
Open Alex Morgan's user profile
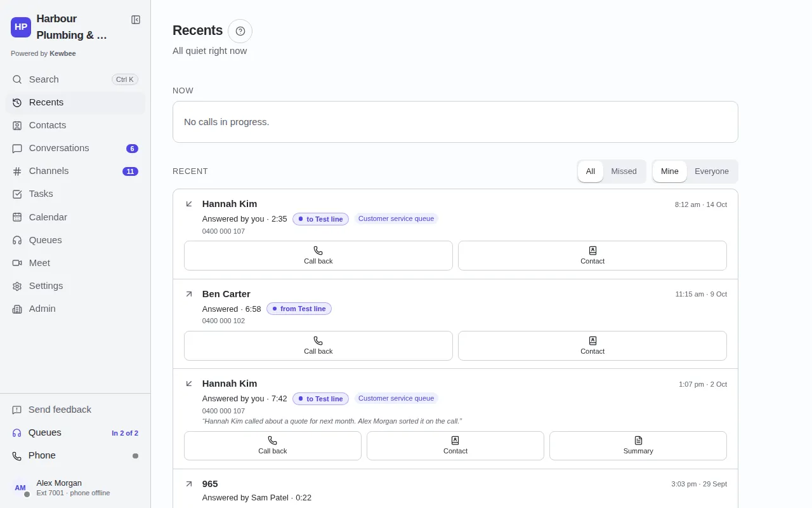pos(75,488)
